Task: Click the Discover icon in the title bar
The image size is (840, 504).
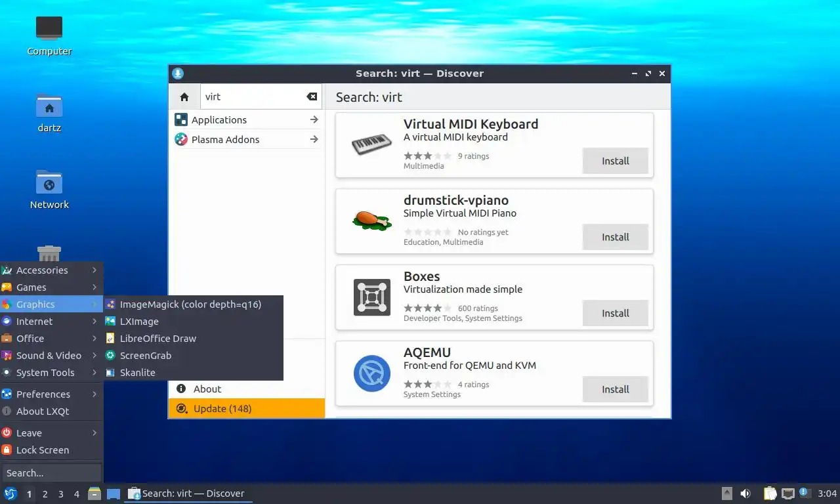Action: click(x=178, y=73)
